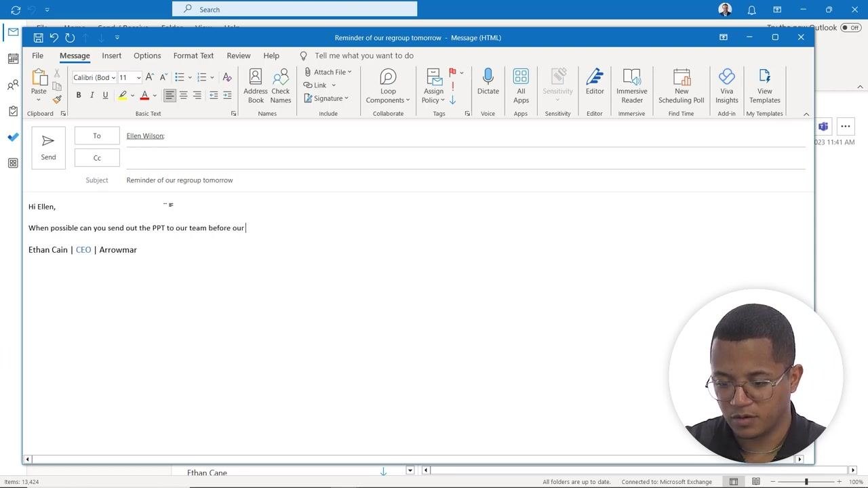
Task: Click the Paste clipboard icon
Action: 39,77
